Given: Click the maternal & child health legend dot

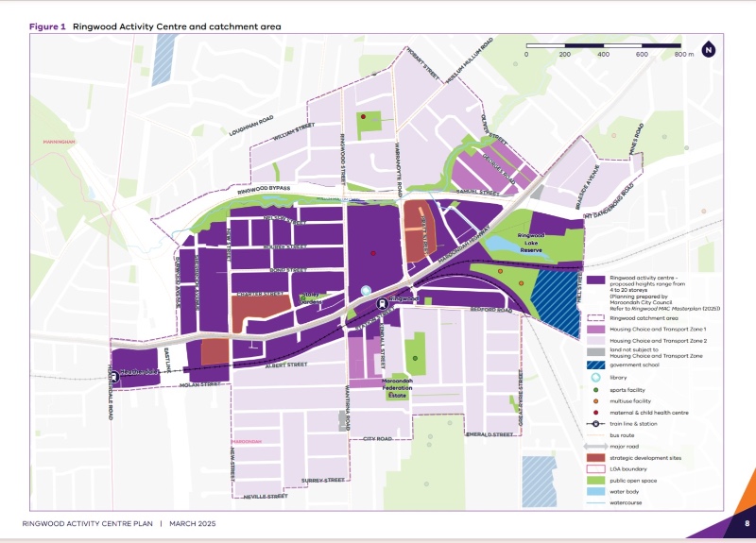Looking at the screenshot, I should (x=596, y=413).
